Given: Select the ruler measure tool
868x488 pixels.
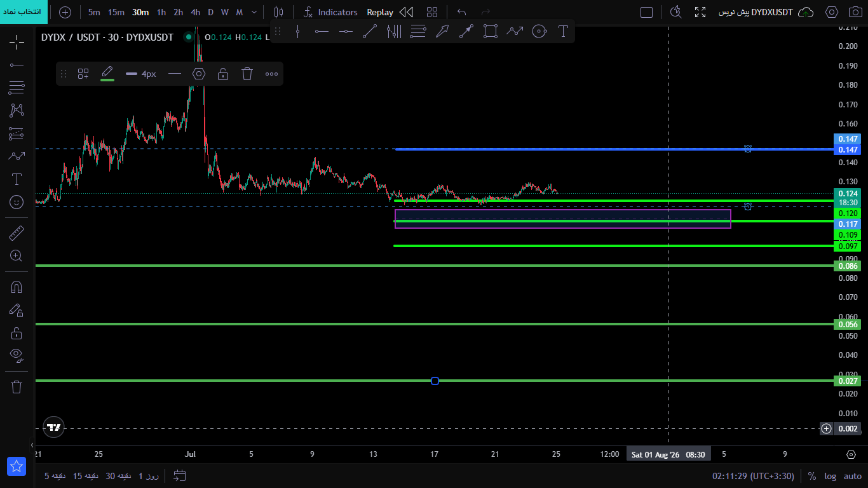Looking at the screenshot, I should coord(17,233).
